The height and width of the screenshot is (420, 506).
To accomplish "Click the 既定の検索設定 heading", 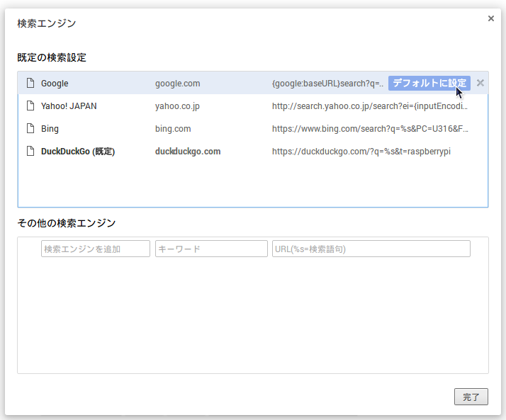I will coord(52,57).
